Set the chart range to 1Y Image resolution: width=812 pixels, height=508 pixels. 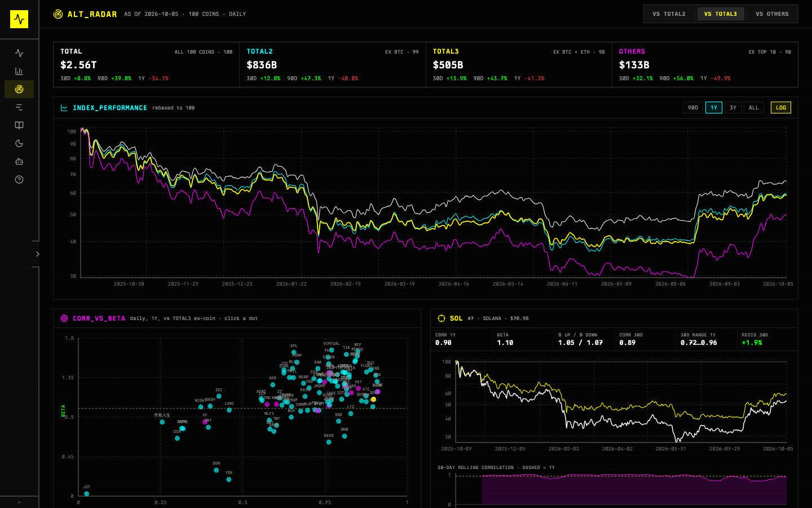[714, 108]
